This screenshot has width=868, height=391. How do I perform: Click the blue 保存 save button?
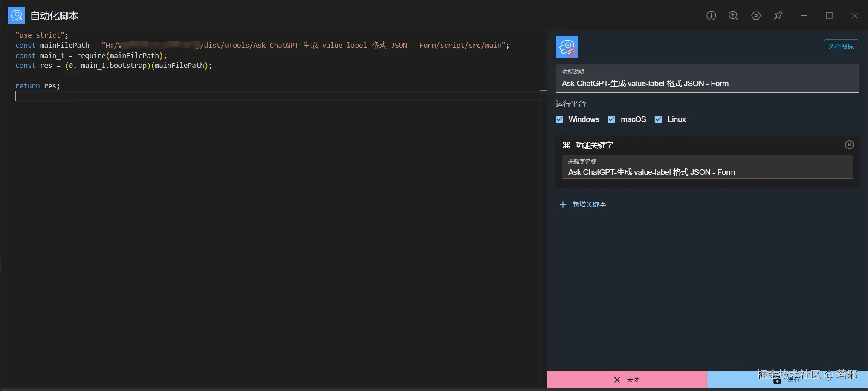coord(787,379)
